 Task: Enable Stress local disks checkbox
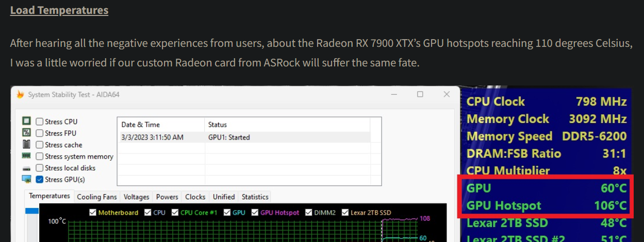pos(40,168)
